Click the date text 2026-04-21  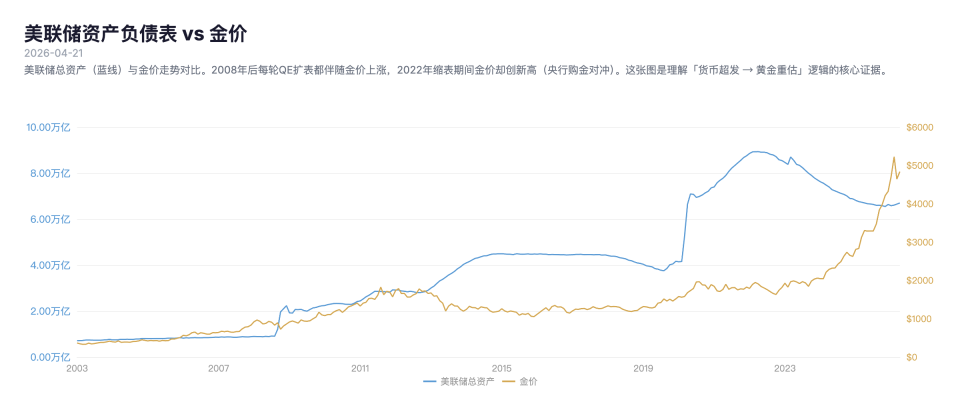click(x=53, y=54)
